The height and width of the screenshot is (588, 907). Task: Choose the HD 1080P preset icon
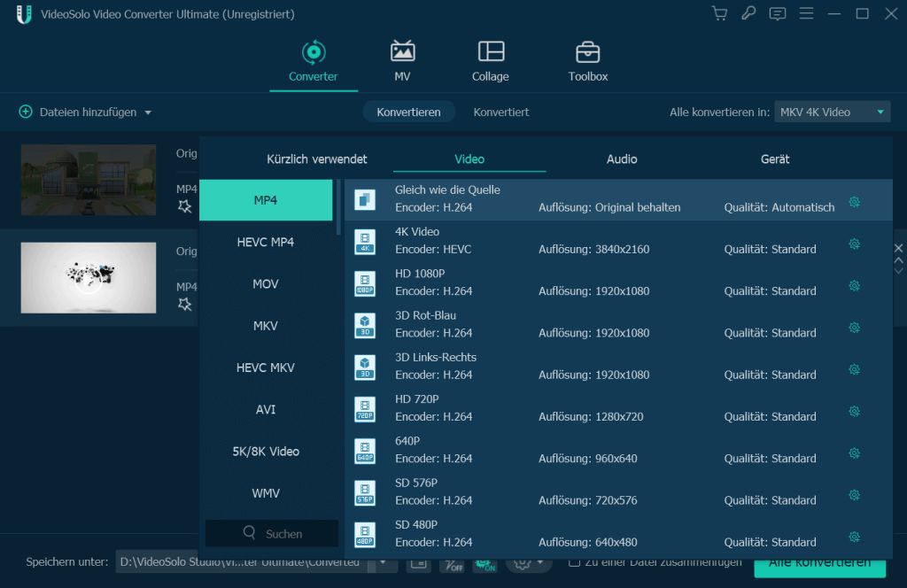[x=364, y=283]
